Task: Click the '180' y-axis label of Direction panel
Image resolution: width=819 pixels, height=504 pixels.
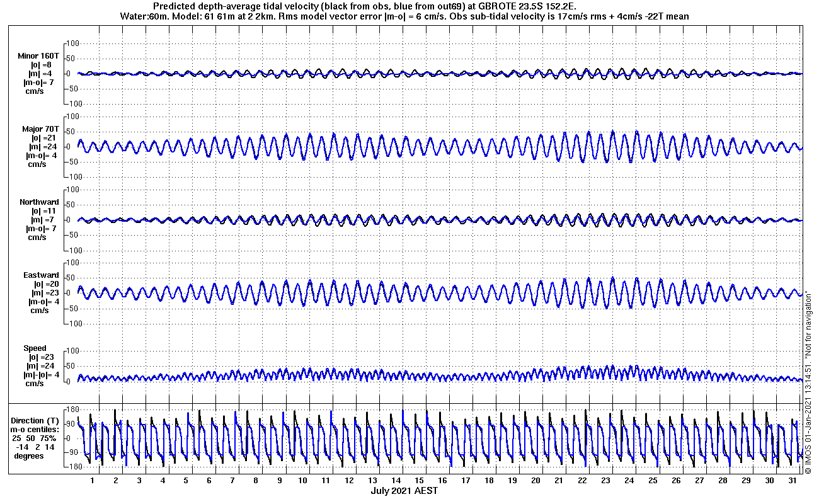Action: (72, 410)
